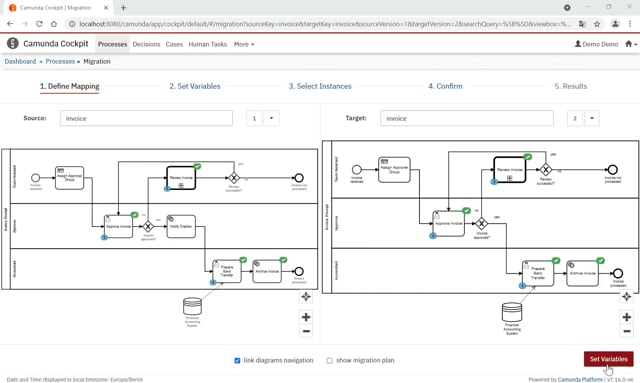
Task: Expand the More menu
Action: tap(244, 44)
